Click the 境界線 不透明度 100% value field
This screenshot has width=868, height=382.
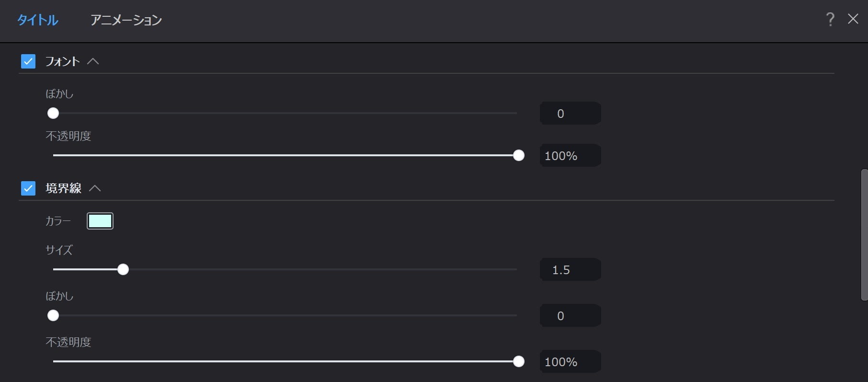pos(570,362)
